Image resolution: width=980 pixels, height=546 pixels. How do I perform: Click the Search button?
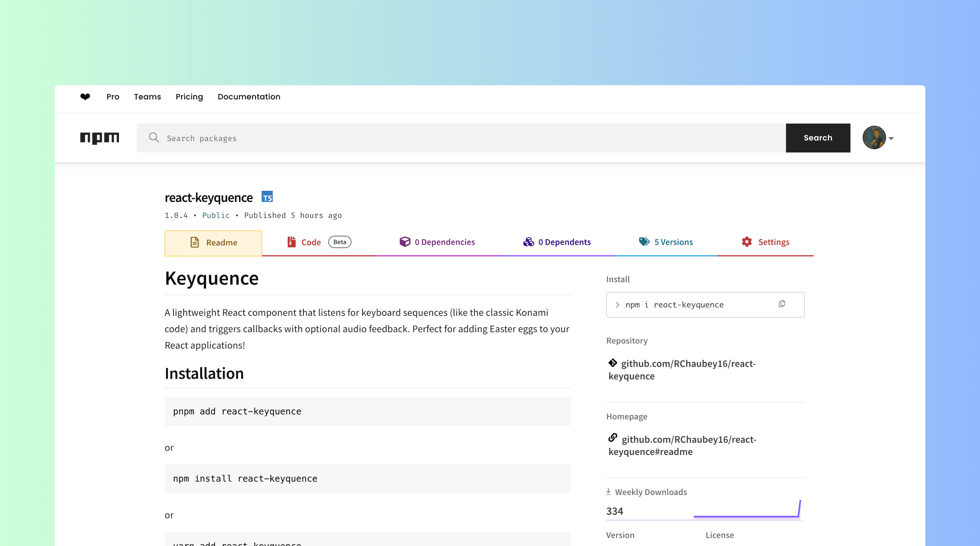click(818, 138)
